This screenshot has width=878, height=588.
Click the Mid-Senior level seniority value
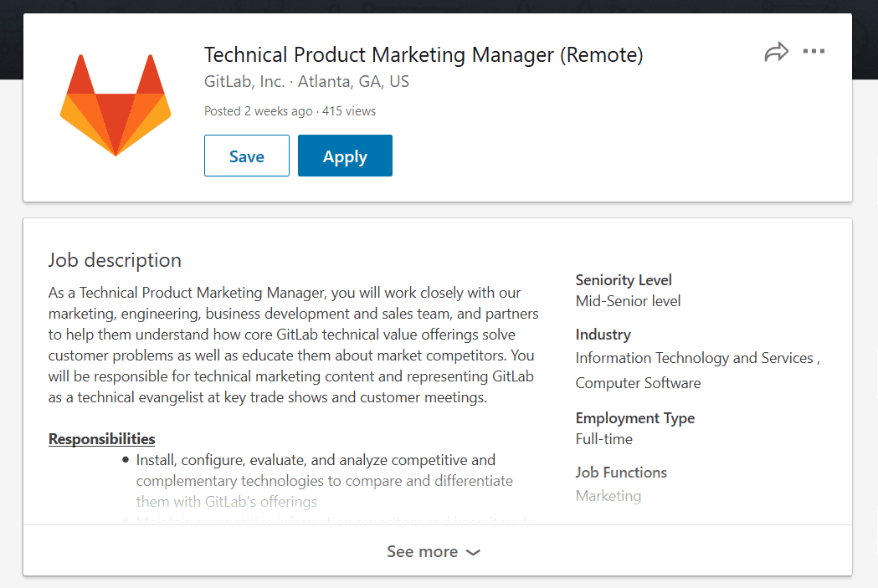pos(628,301)
